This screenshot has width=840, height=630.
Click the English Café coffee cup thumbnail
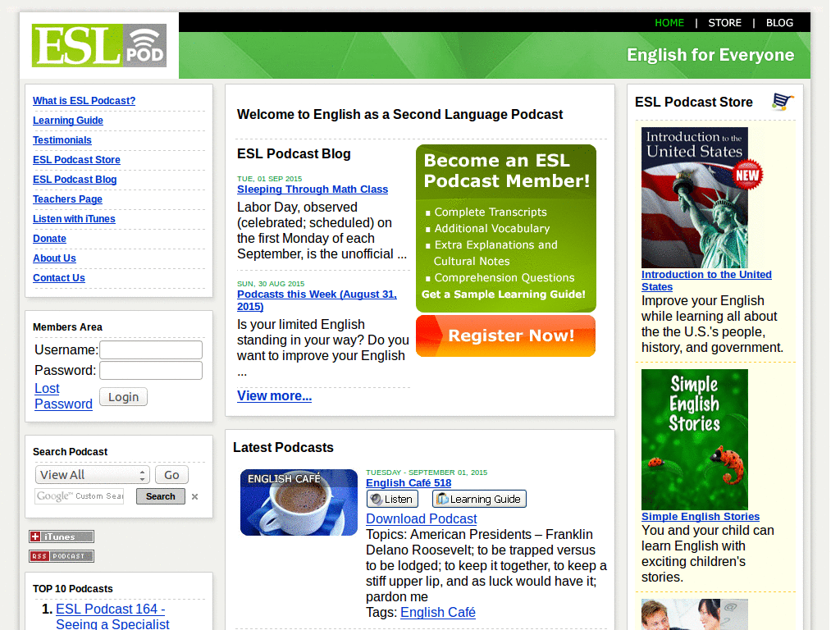pos(299,503)
